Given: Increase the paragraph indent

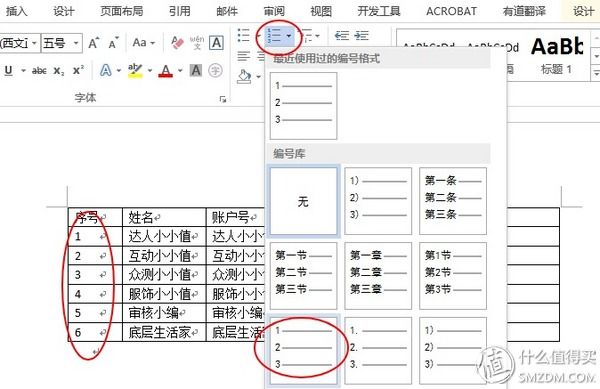Looking at the screenshot, I should point(362,36).
